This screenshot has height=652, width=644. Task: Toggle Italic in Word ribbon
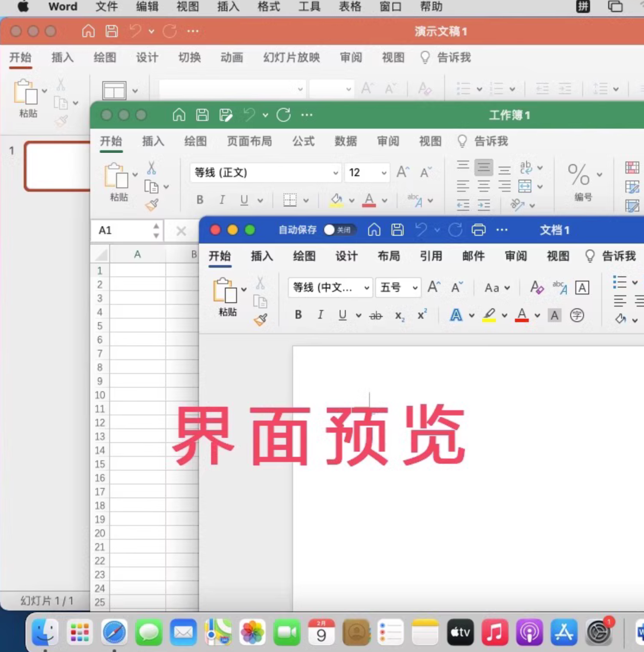pyautogui.click(x=320, y=315)
